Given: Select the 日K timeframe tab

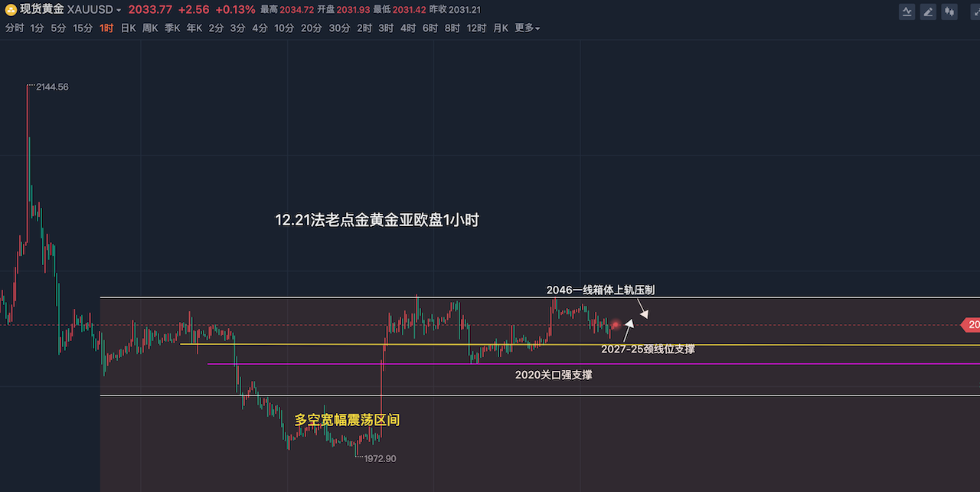Looking at the screenshot, I should [x=129, y=28].
